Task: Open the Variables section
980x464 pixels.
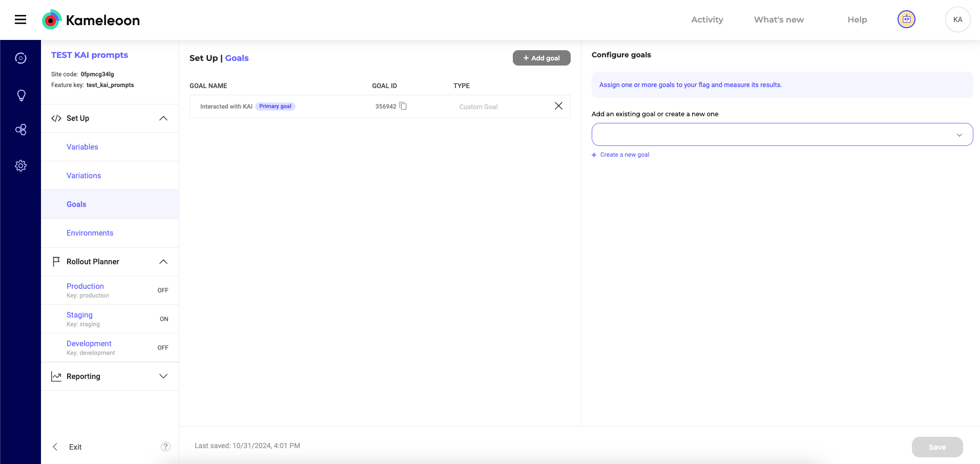Action: 82,147
